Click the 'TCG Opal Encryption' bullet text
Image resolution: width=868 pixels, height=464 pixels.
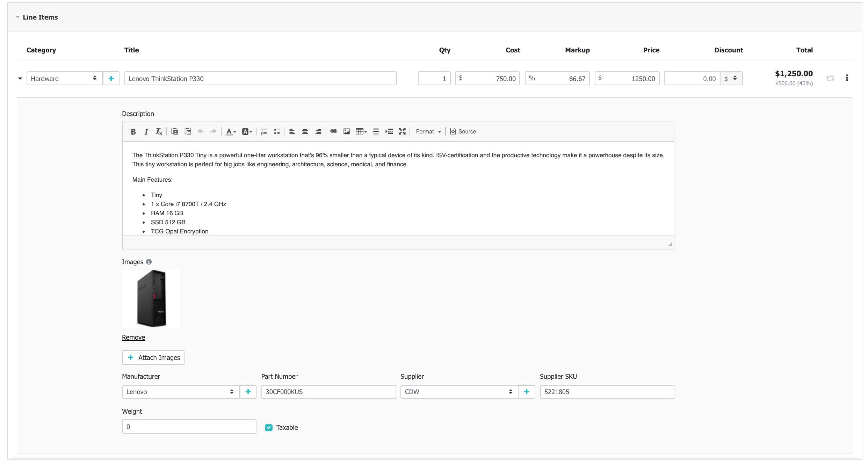point(180,231)
